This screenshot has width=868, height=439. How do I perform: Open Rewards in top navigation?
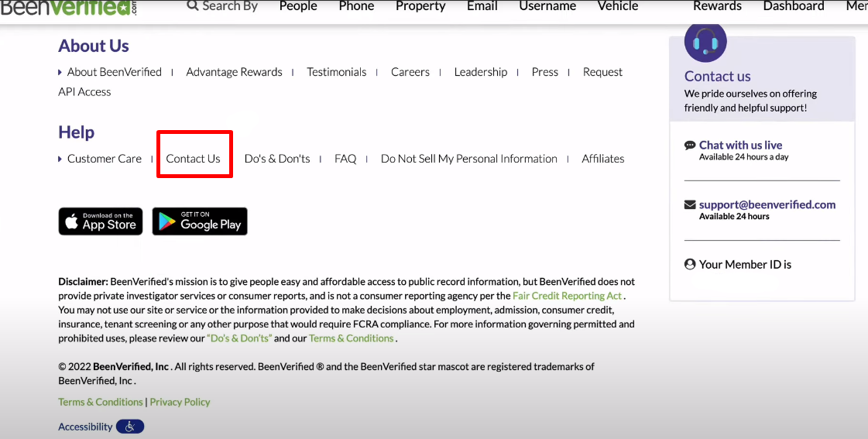(718, 6)
